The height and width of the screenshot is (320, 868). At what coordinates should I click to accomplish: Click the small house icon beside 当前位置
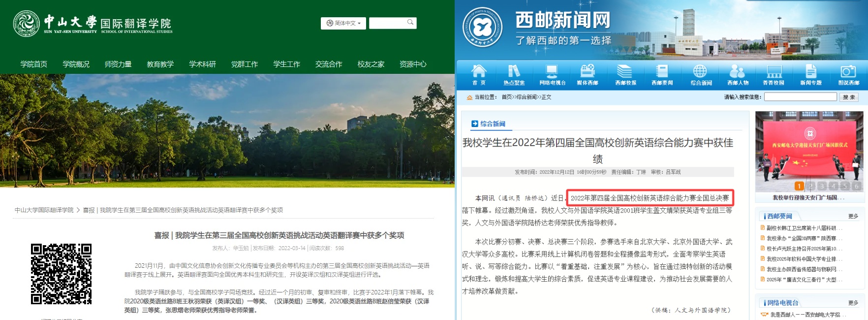click(x=469, y=97)
